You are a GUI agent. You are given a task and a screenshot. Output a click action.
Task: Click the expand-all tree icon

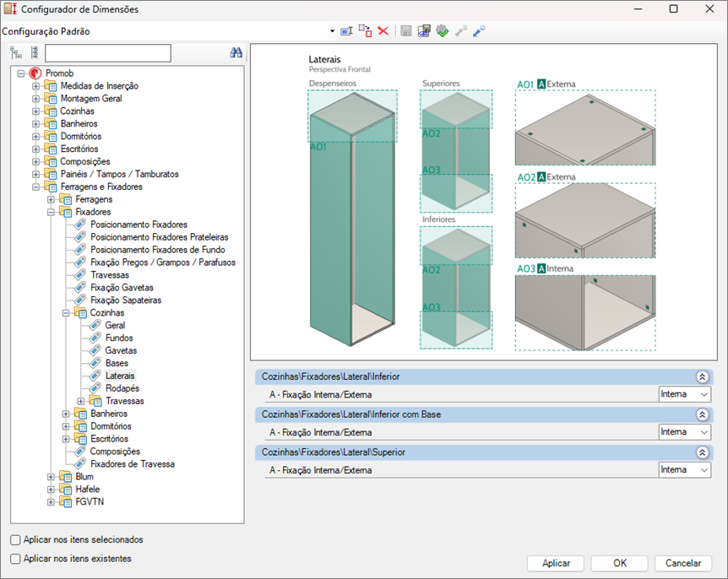16,53
